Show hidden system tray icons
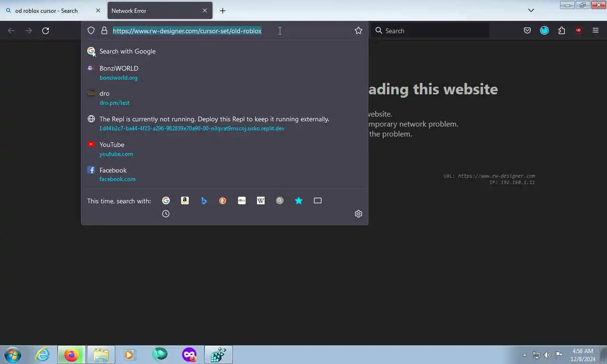 coord(524,355)
